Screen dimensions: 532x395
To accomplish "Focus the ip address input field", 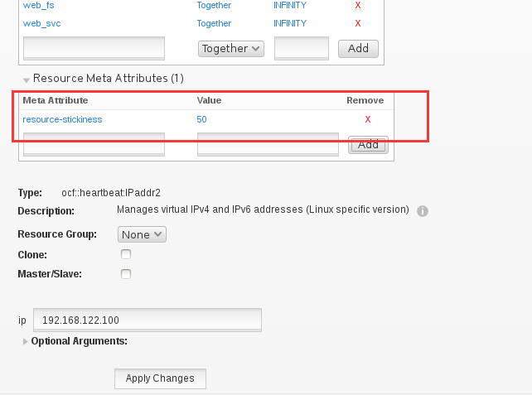I will click(x=148, y=320).
